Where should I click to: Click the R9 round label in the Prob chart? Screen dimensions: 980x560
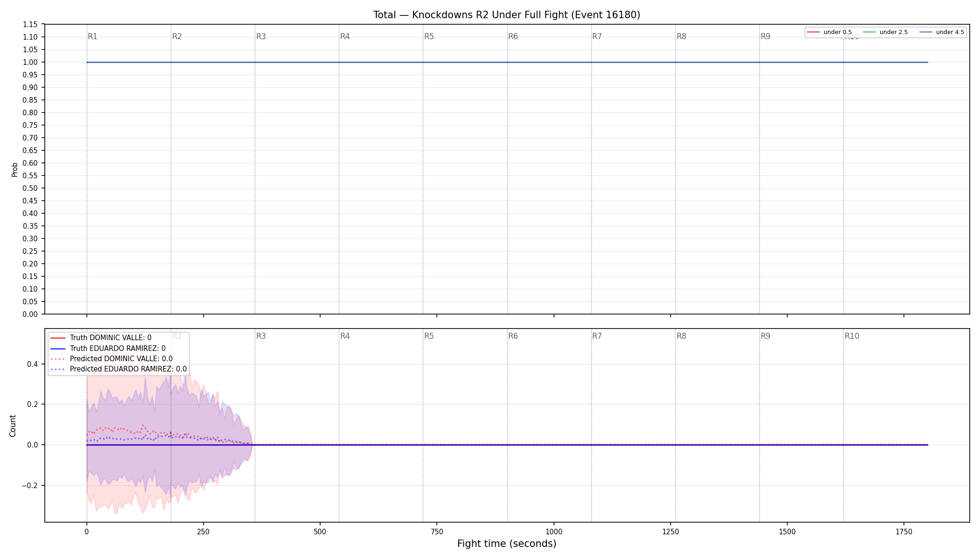tap(765, 36)
